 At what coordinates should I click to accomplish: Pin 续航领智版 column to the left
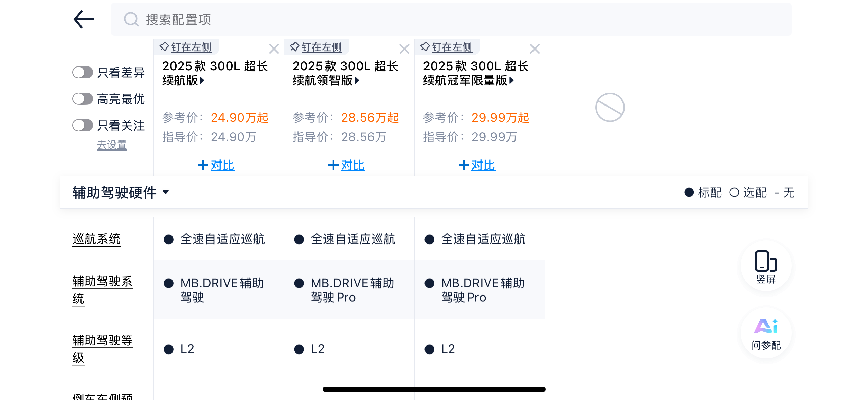pos(317,47)
